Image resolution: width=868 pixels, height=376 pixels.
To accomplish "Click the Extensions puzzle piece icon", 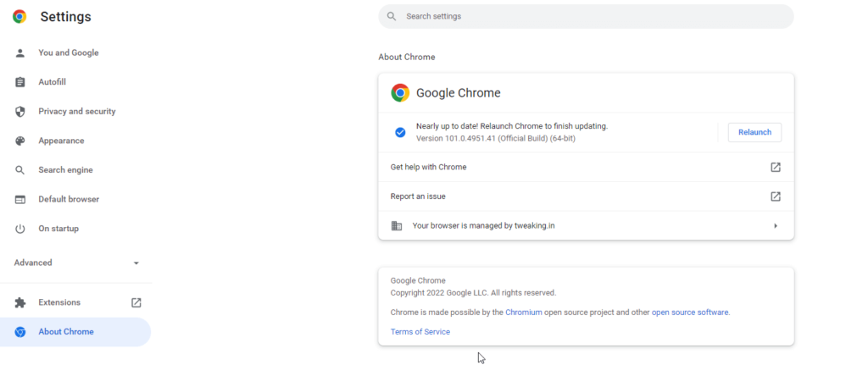I will [x=20, y=302].
